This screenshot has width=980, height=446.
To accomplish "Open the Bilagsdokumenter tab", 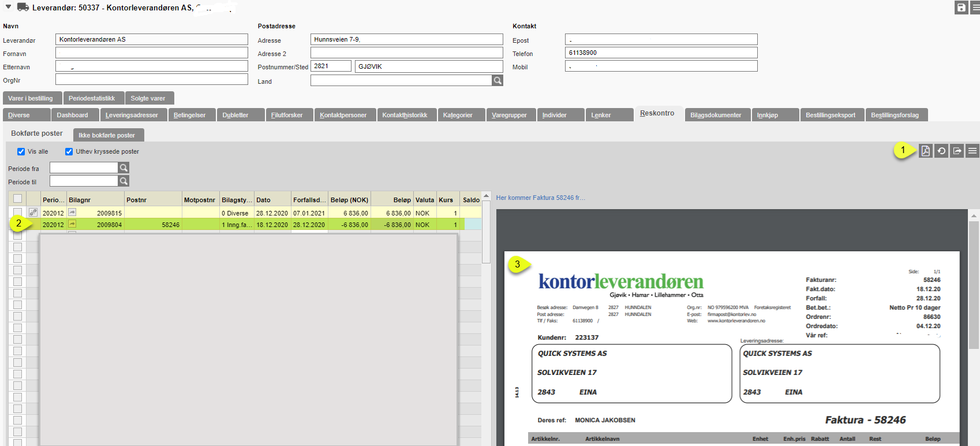I will pyautogui.click(x=718, y=115).
